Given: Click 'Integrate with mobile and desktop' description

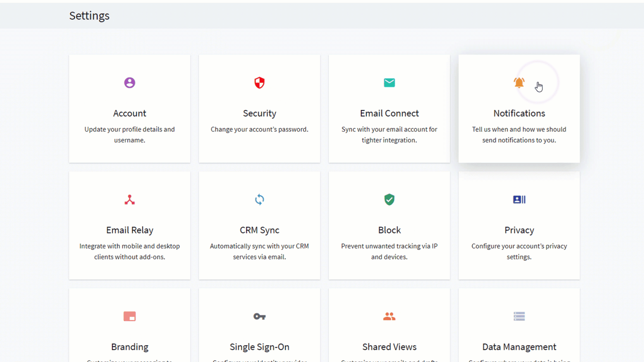Looking at the screenshot, I should pyautogui.click(x=129, y=251).
